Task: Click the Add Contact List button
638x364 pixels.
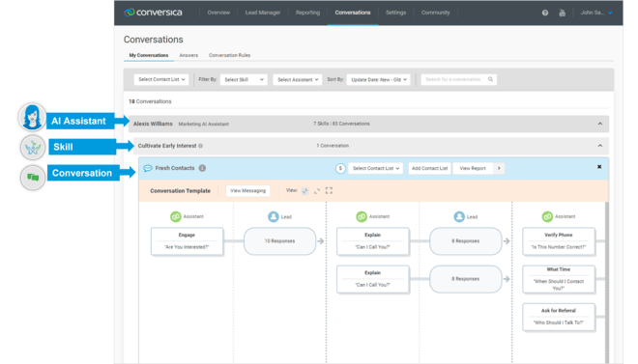Action: (429, 168)
